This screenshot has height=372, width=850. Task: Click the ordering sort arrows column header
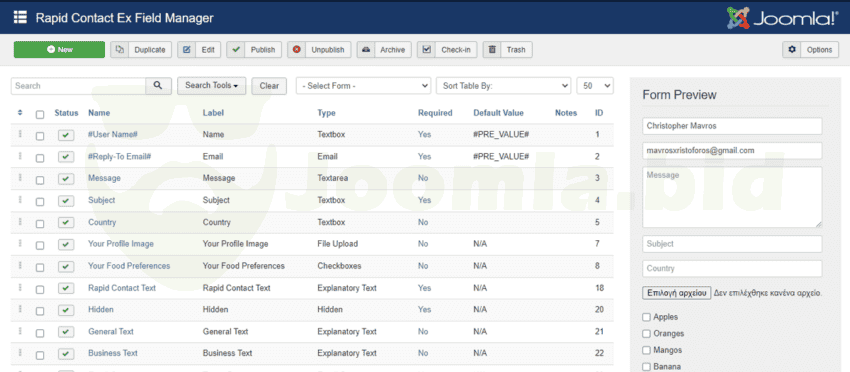(x=20, y=113)
